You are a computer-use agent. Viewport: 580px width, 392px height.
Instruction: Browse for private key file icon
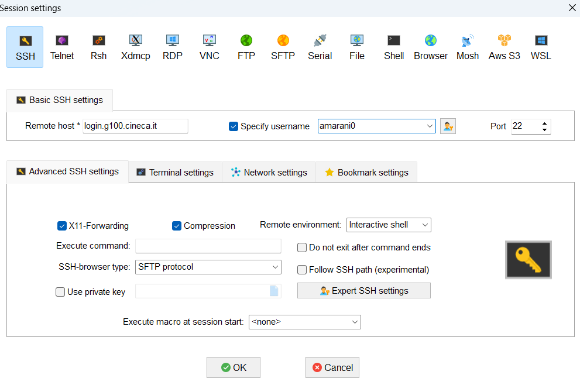click(274, 291)
